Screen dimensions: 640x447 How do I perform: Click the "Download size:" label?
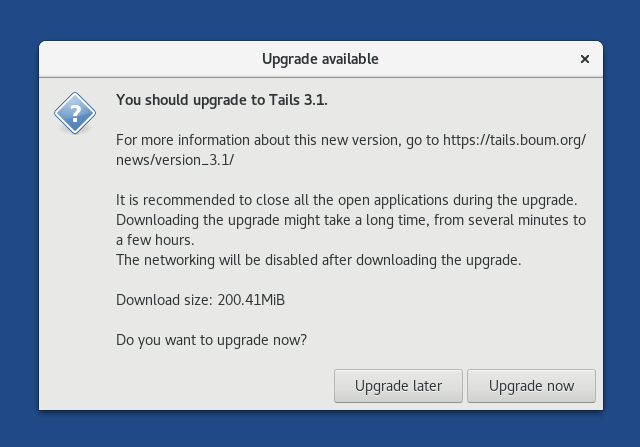[x=164, y=299]
